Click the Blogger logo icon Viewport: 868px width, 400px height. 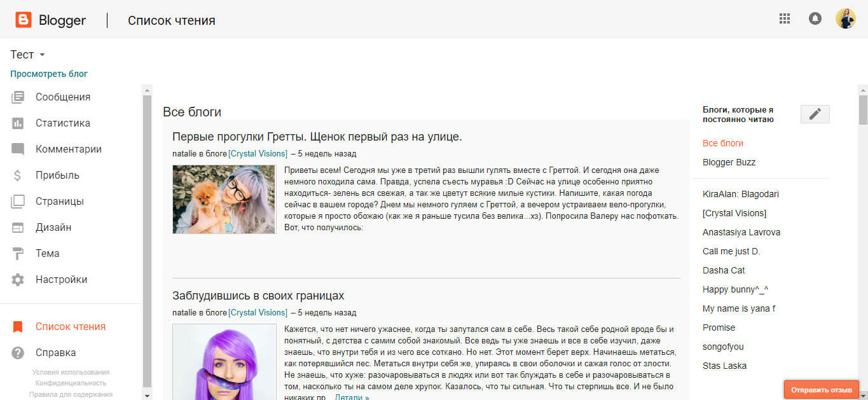pos(22,20)
